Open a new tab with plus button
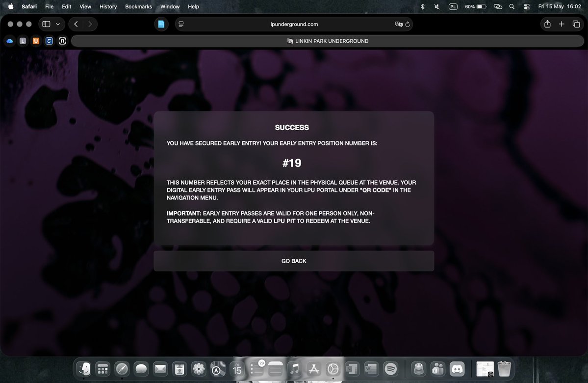588x383 pixels. 562,24
